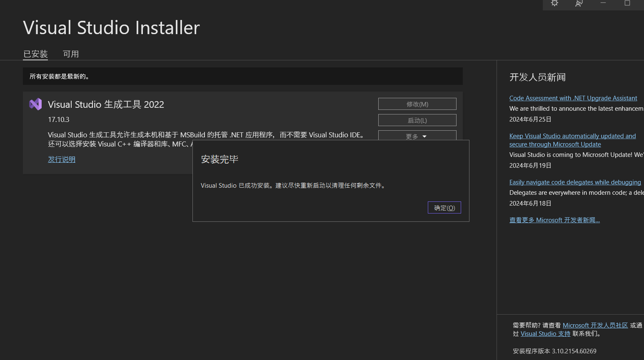Open 查看更多 Microsoft 开发者新闻 link
Viewport: 644px width, 360px height.
[554, 220]
